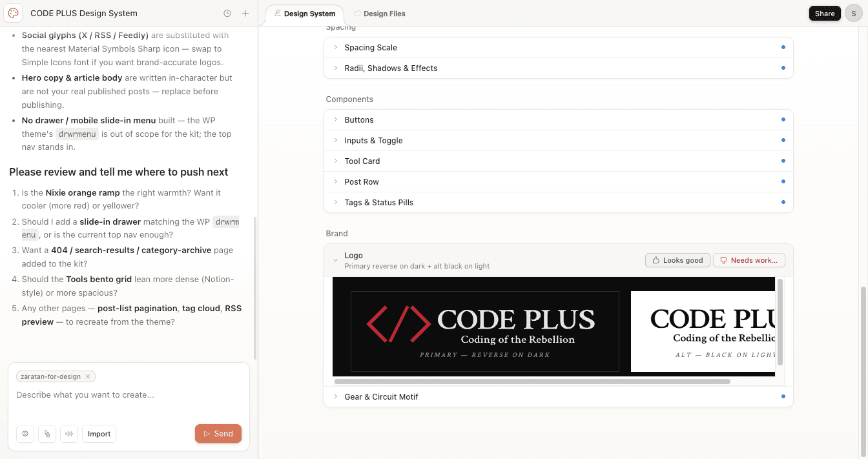Screen dimensions: 868x459
Task: Click the palette app logo icon
Action: [x=13, y=13]
